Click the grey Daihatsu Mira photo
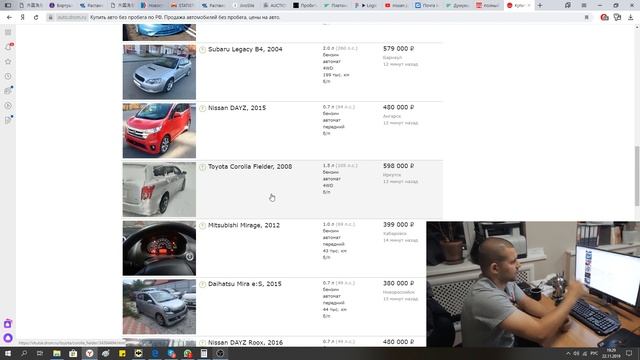This screenshot has height=360, width=640. click(159, 307)
